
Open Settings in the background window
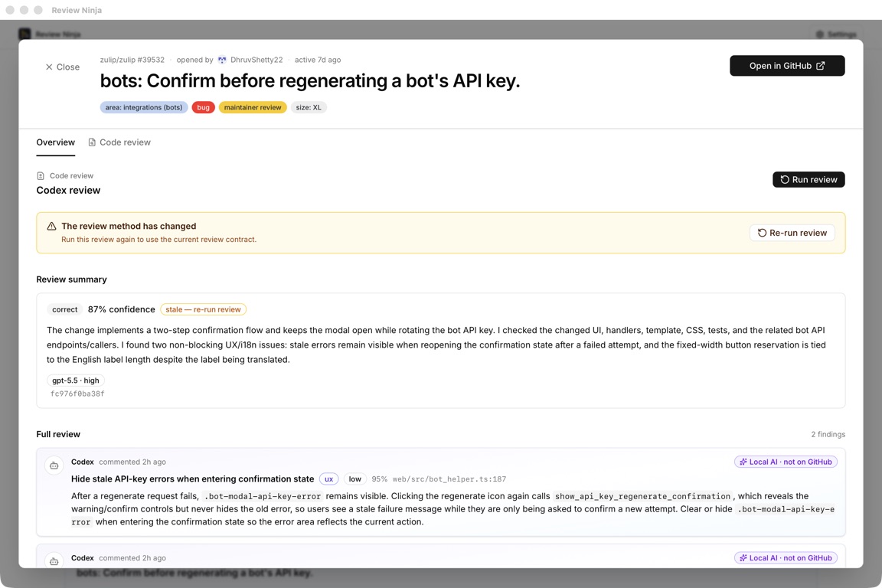836,34
